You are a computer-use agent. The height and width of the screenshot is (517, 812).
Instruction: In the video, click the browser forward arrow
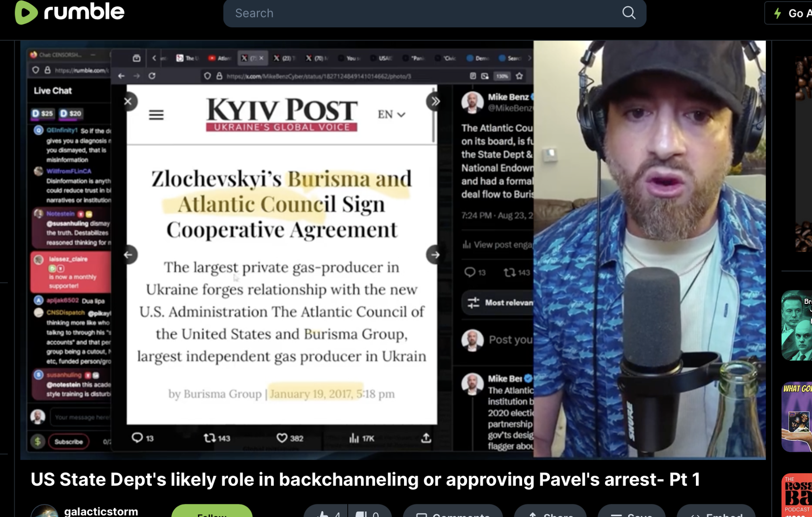(x=137, y=76)
